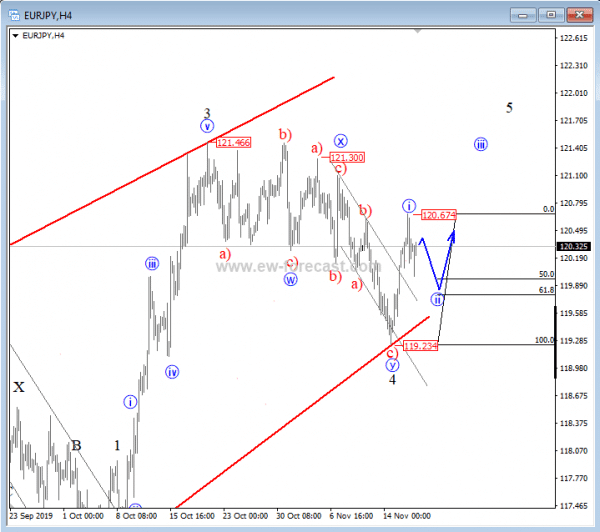Select the circled w wave label
The height and width of the screenshot is (532, 600).
pos(291,279)
